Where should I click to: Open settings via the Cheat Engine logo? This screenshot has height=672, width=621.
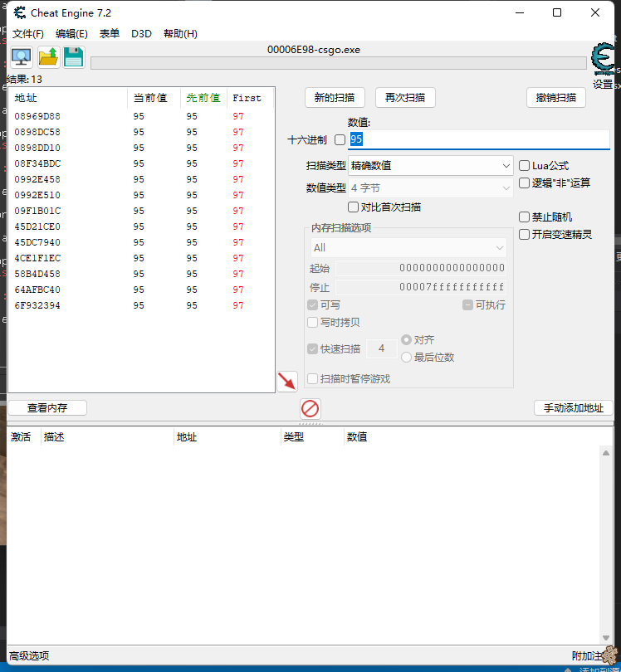603,59
